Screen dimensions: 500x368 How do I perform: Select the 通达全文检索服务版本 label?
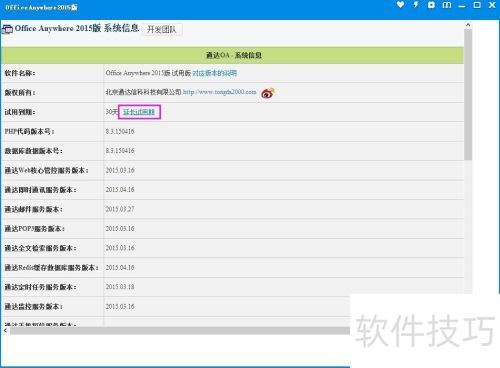(x=40, y=248)
